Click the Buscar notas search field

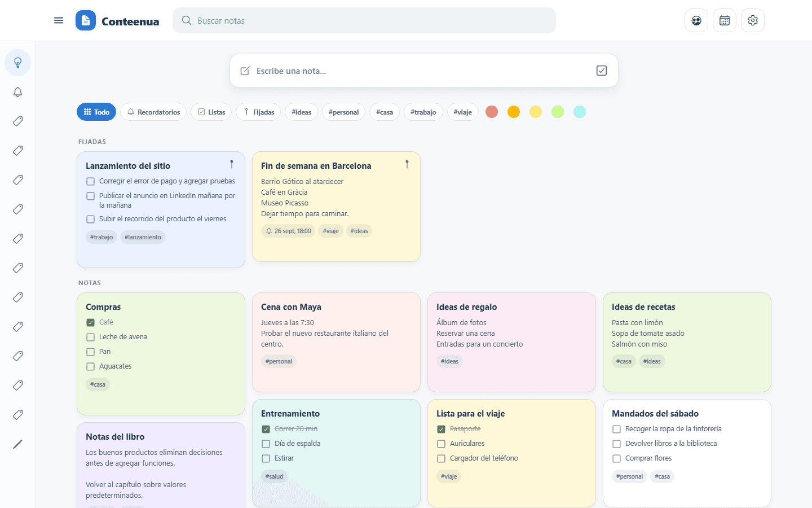(364, 20)
